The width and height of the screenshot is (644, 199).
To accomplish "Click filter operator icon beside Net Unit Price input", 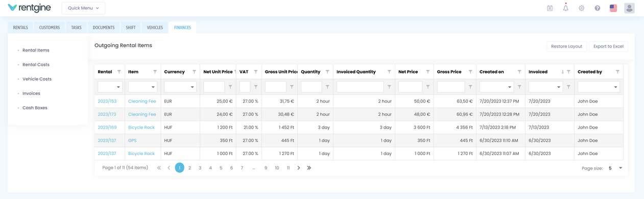I will [x=230, y=87].
